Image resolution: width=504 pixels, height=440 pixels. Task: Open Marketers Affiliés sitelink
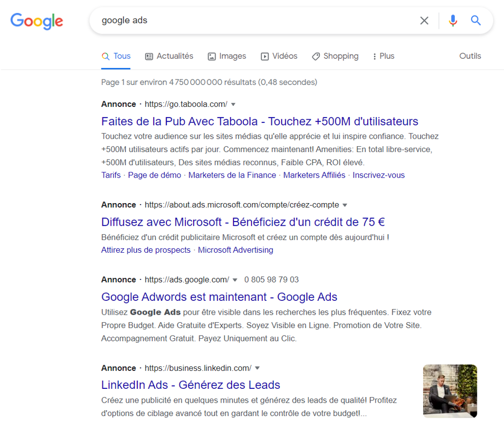pos(314,175)
